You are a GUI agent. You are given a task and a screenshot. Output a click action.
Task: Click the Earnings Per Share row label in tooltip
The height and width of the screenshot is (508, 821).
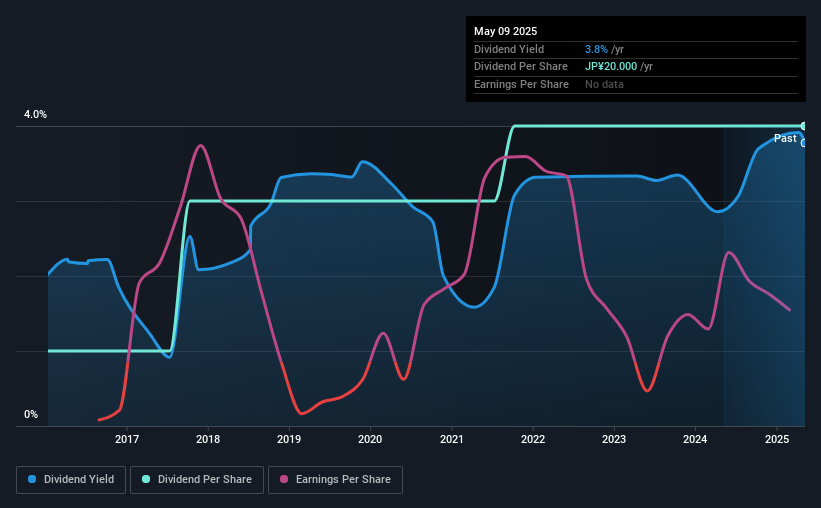[x=521, y=84]
